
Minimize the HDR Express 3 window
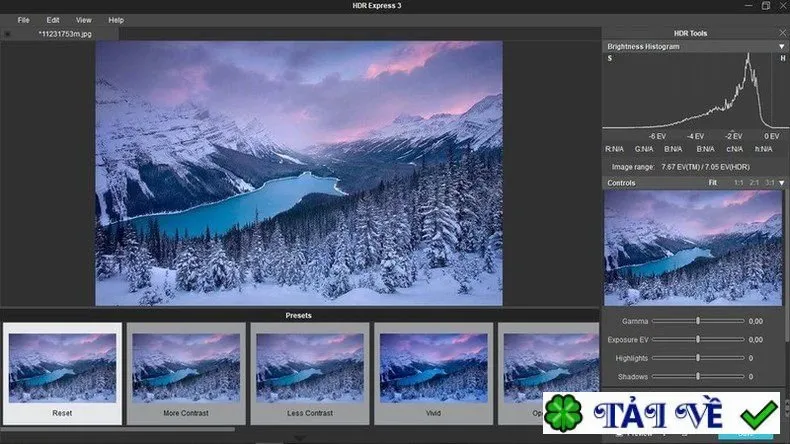point(749,6)
